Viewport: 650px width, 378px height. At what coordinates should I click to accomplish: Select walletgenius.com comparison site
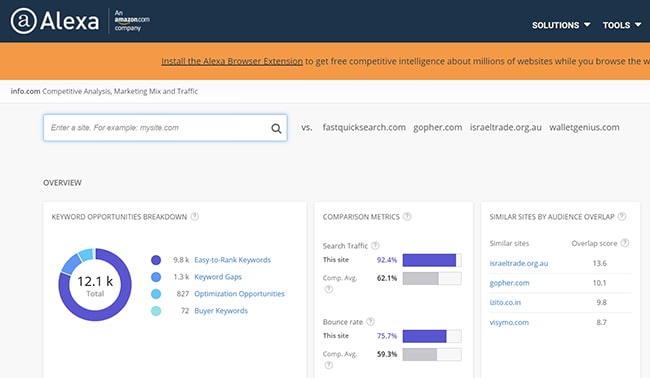click(584, 127)
